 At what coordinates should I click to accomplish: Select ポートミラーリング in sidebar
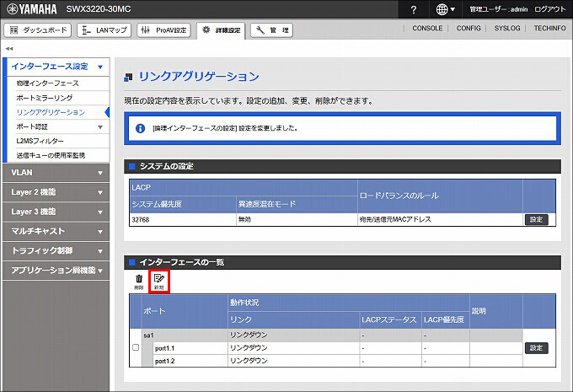tap(51, 98)
